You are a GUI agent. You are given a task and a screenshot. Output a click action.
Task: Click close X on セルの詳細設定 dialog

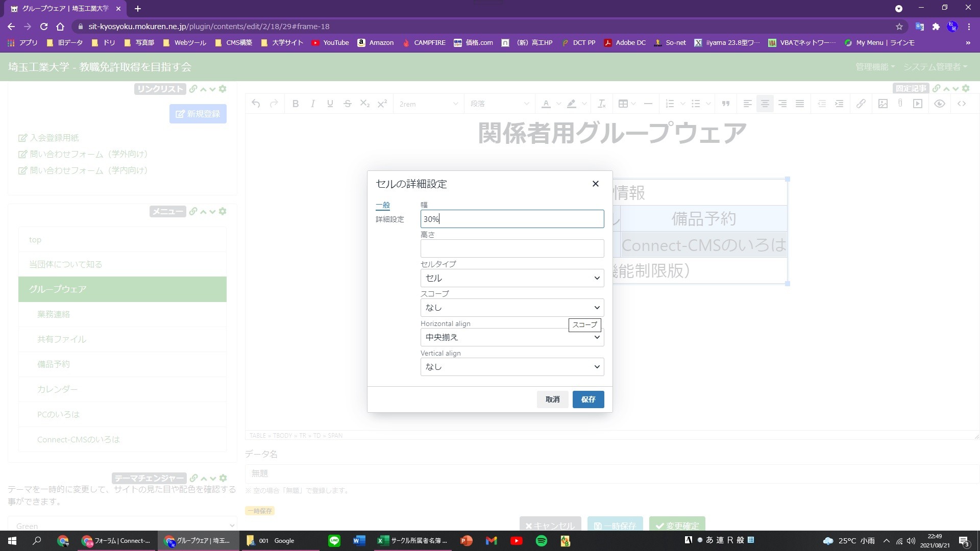click(x=596, y=184)
